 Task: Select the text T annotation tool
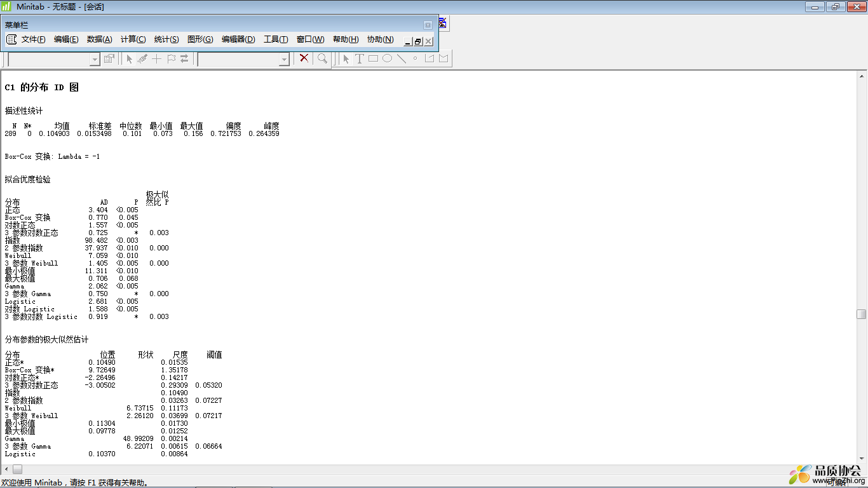click(x=359, y=58)
